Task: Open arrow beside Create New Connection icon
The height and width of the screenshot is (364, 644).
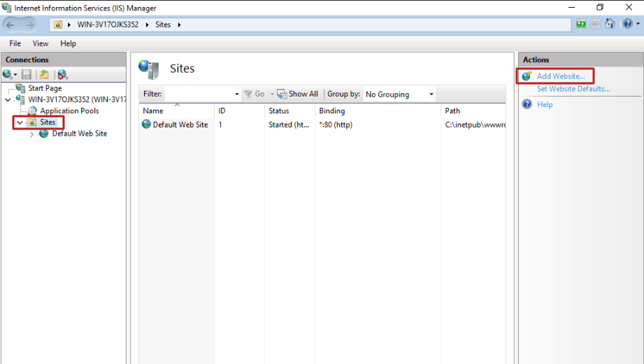Action: (15, 75)
